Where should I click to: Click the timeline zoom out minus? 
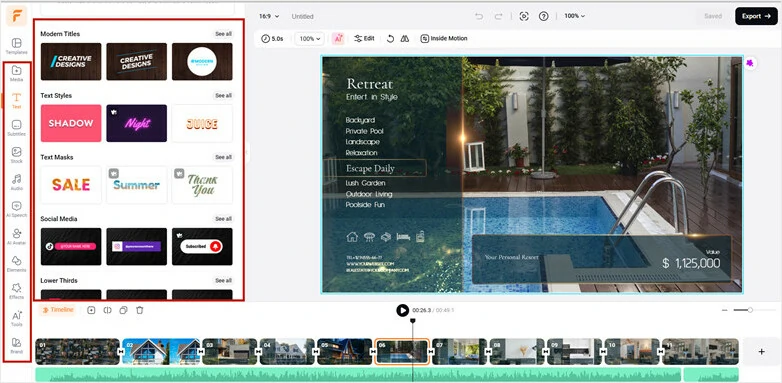coord(725,310)
